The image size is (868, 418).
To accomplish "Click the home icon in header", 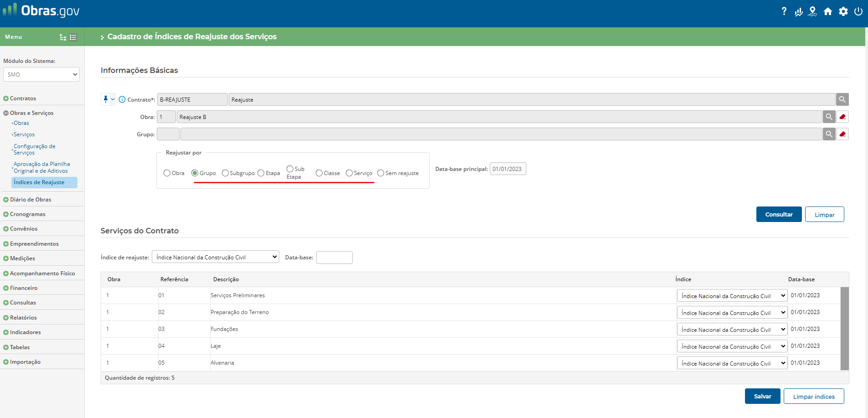I will click(828, 11).
